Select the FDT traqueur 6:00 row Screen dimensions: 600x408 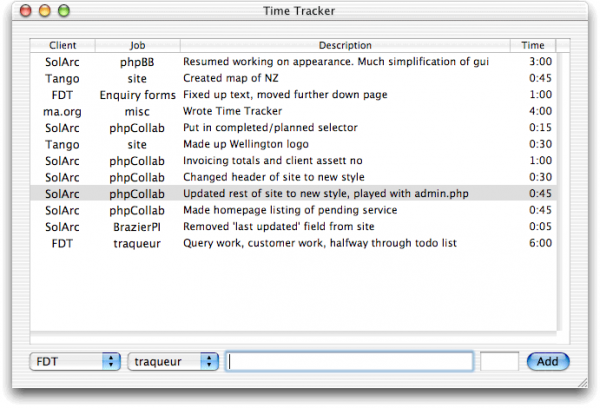tap(293, 243)
